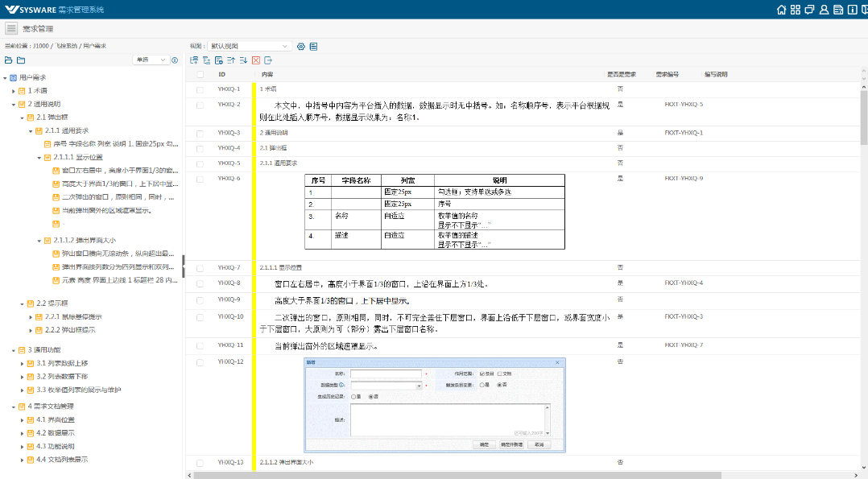
Task: Click the horizontal scrollbar at table bottom
Action: (515, 475)
